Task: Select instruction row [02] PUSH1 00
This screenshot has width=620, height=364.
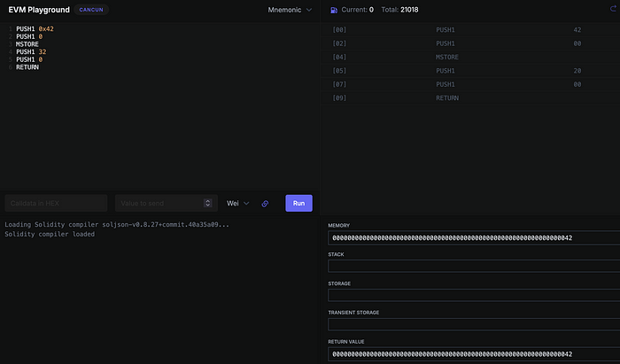Action: click(470, 43)
